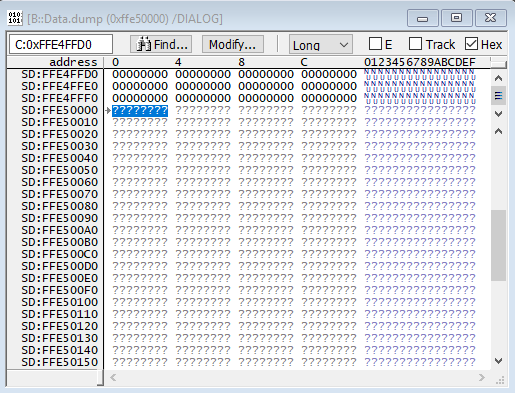
Task: Select address row SD:FFE500A0
Action: 60,230
